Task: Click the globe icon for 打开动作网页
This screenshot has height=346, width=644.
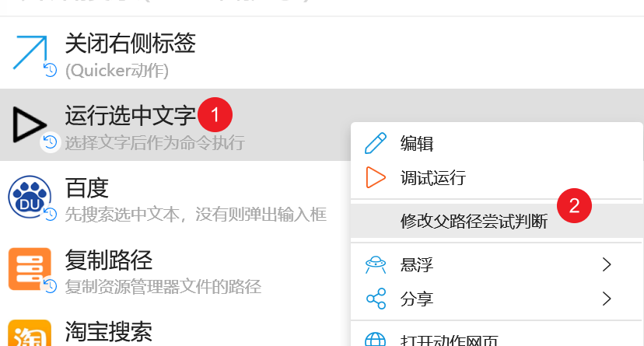Action: (x=376, y=339)
